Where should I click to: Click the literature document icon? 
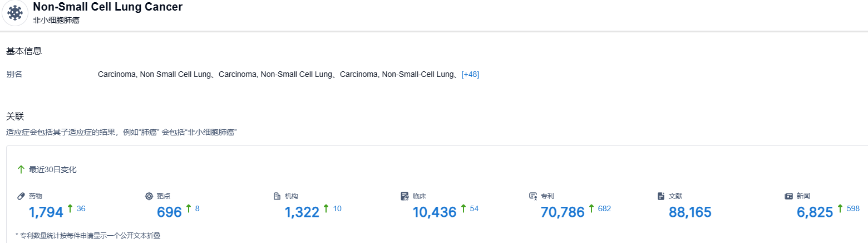click(x=660, y=196)
